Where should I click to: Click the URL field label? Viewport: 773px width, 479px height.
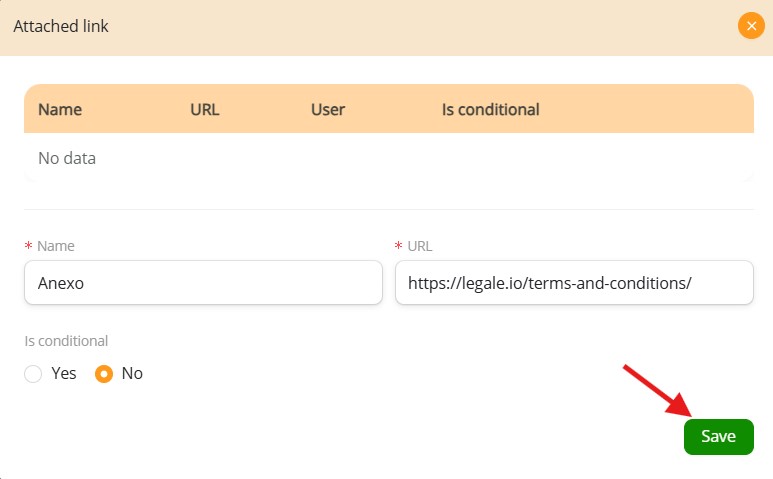(420, 246)
